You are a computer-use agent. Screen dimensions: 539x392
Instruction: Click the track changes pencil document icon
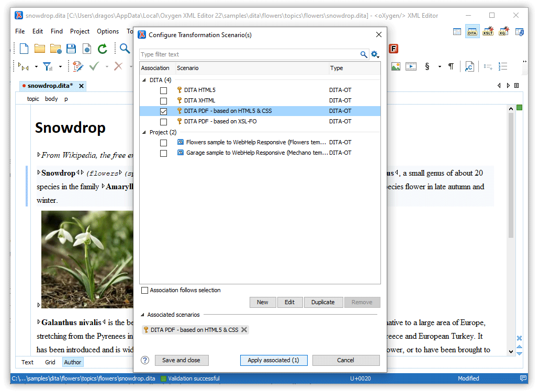(x=78, y=66)
